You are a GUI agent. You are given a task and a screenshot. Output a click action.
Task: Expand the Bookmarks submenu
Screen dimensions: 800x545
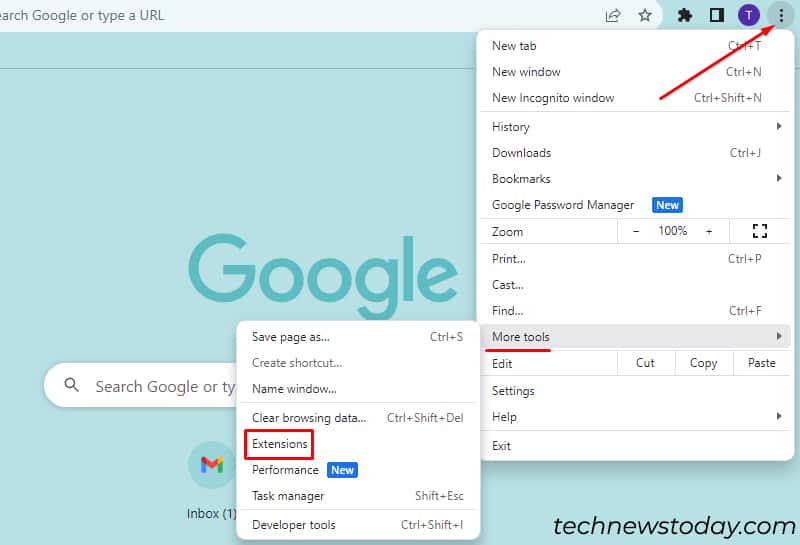pyautogui.click(x=635, y=179)
